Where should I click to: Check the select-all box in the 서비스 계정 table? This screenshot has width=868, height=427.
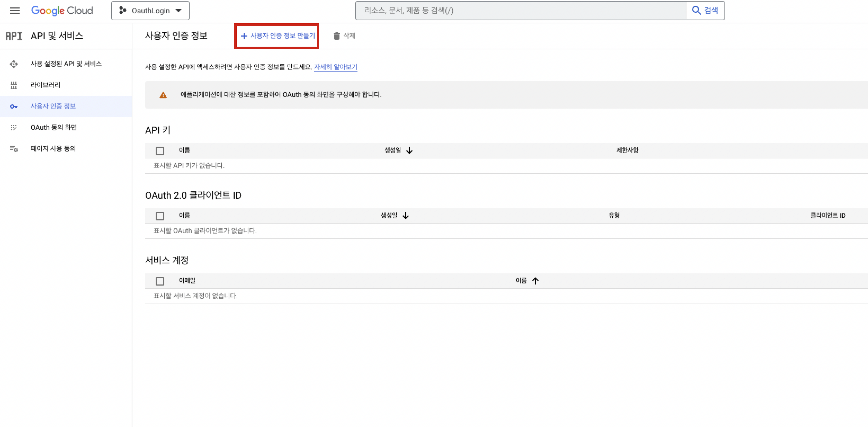(x=160, y=281)
